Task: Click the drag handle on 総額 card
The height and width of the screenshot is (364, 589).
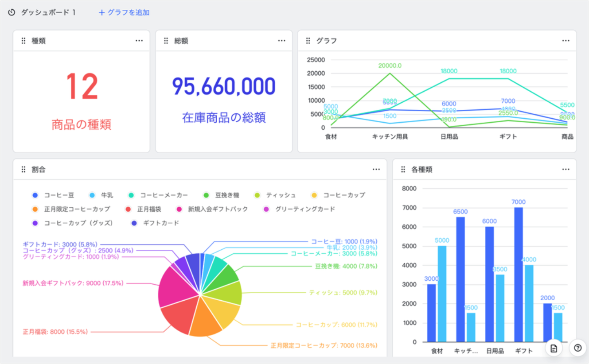Action: coord(166,41)
